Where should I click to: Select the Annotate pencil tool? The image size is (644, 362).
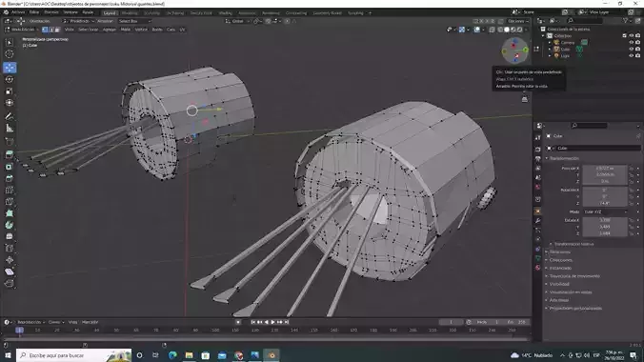10,116
